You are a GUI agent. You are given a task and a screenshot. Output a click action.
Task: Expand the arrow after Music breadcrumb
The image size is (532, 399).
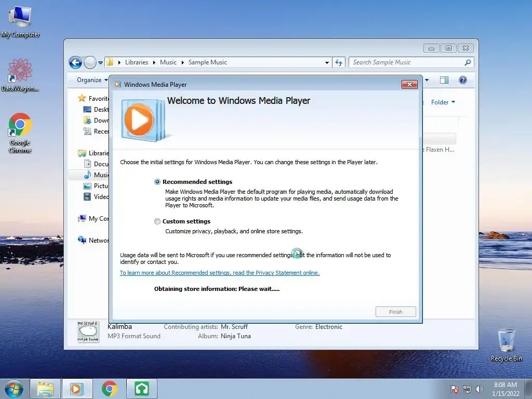pyautogui.click(x=182, y=63)
